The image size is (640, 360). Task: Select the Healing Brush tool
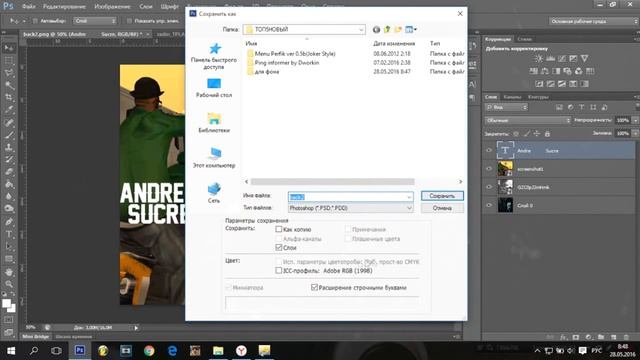pyautogui.click(x=9, y=122)
